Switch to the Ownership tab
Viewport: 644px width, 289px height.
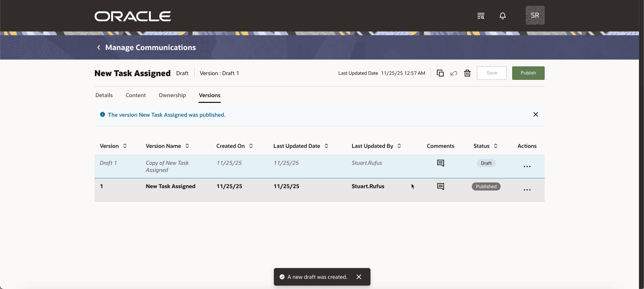pyautogui.click(x=172, y=95)
